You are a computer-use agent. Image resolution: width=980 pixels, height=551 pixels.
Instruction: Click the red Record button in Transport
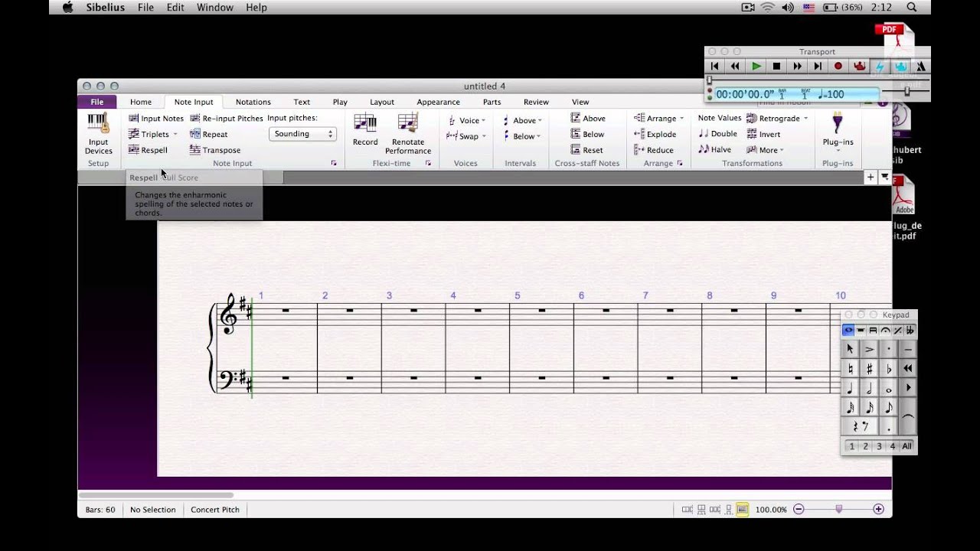point(838,67)
